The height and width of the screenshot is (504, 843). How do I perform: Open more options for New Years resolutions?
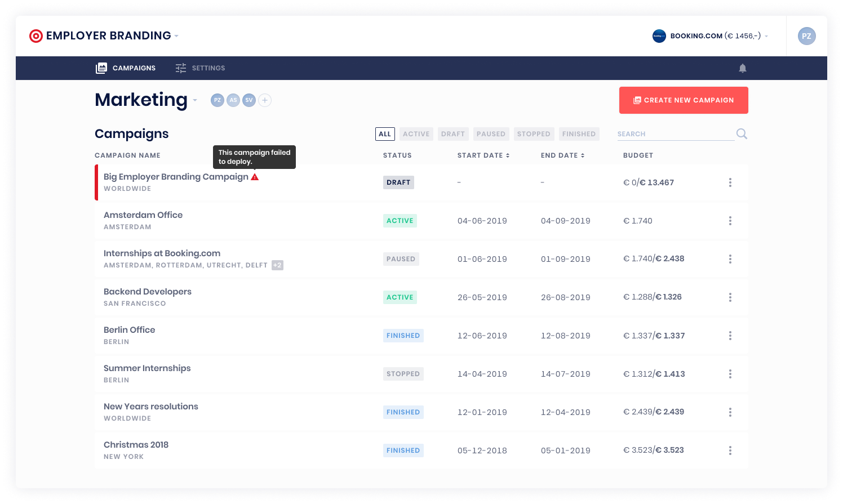pyautogui.click(x=730, y=412)
